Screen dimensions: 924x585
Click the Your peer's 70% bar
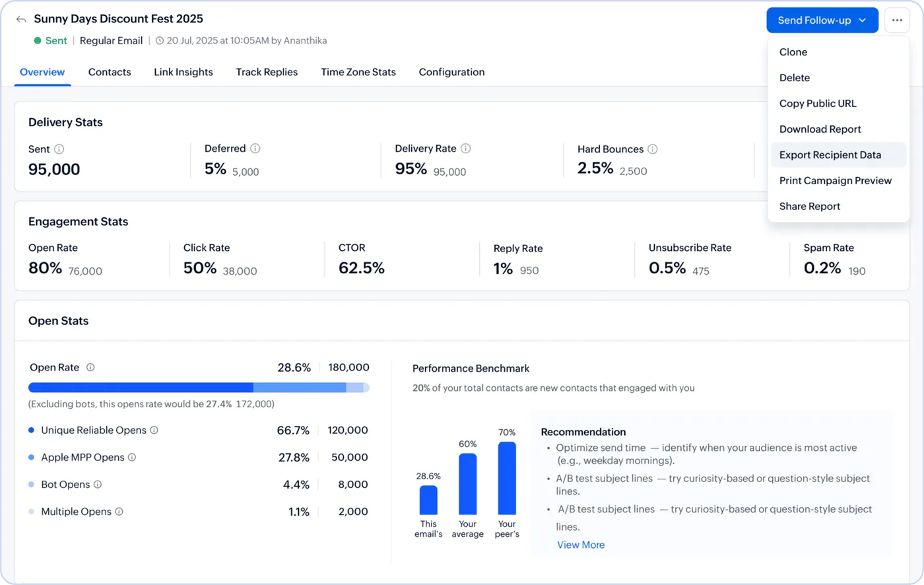507,478
